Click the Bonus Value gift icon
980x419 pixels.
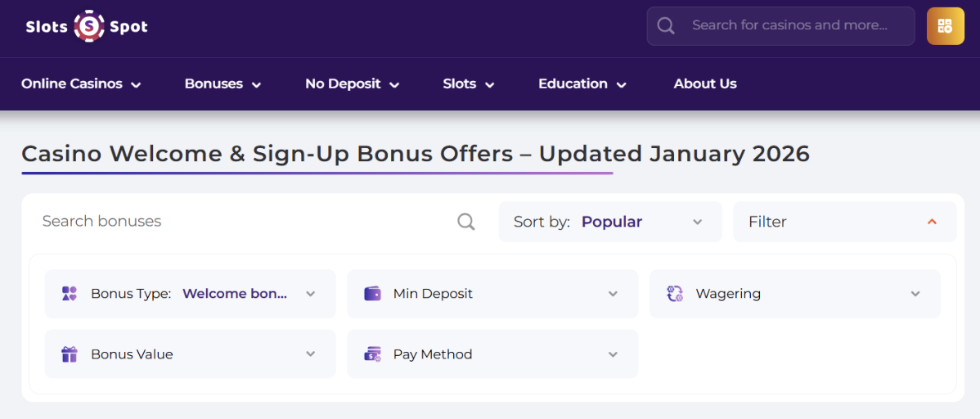click(70, 354)
